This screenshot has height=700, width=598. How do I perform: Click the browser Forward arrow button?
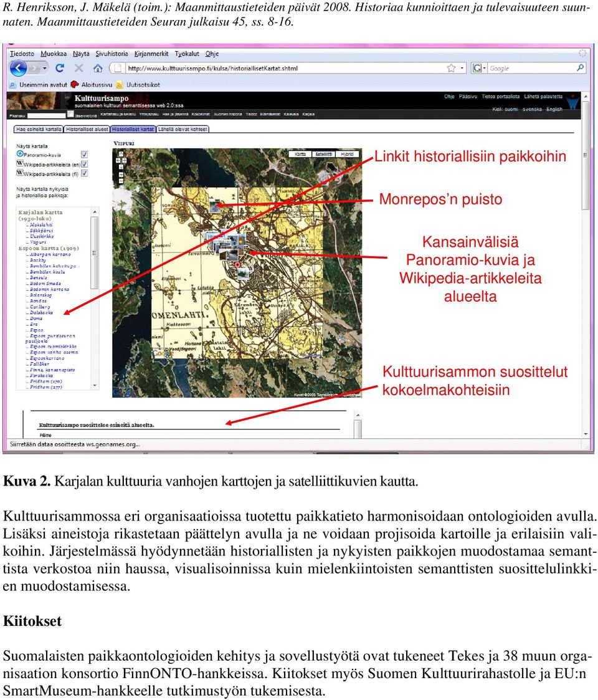(x=34, y=69)
